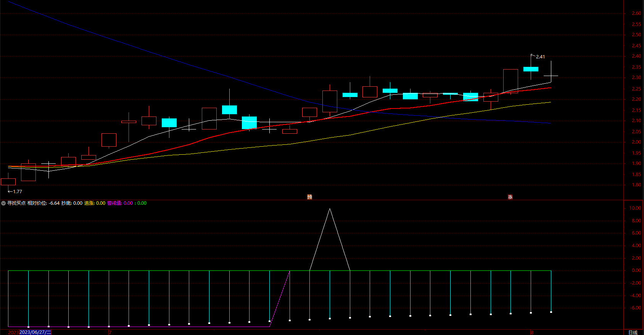The image size is (644, 335).
Task: Click the 2.41 high price label
Action: (540, 57)
